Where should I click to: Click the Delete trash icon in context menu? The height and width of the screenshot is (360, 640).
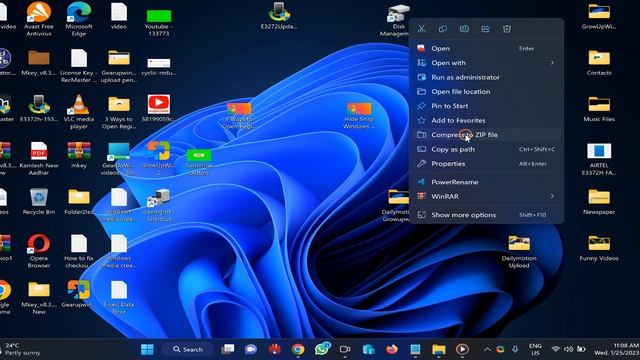click(507, 29)
